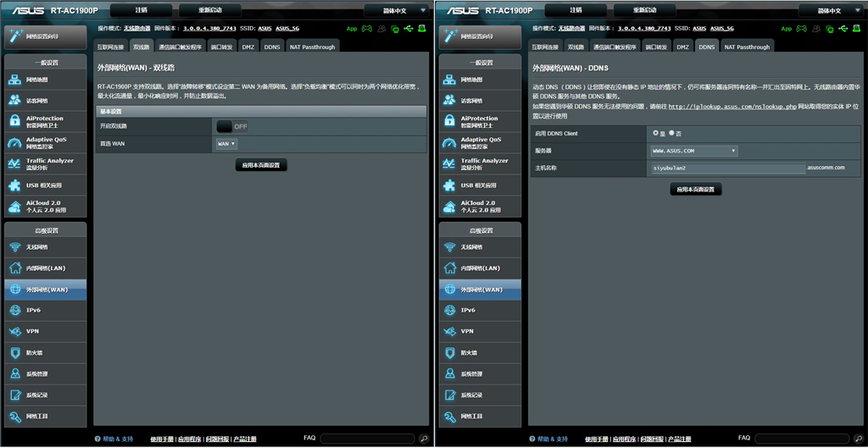Click network setup wizard wand in DDNS window
This screenshot has height=448, width=868.
pos(450,36)
